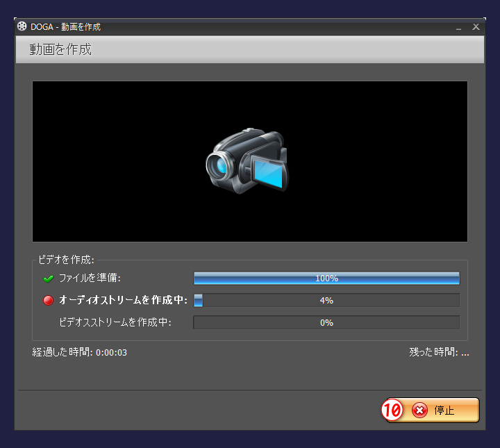Screen dimensions: 500x448
Task: Click the DOGA film reel icon in title bar
Action: click(22, 26)
